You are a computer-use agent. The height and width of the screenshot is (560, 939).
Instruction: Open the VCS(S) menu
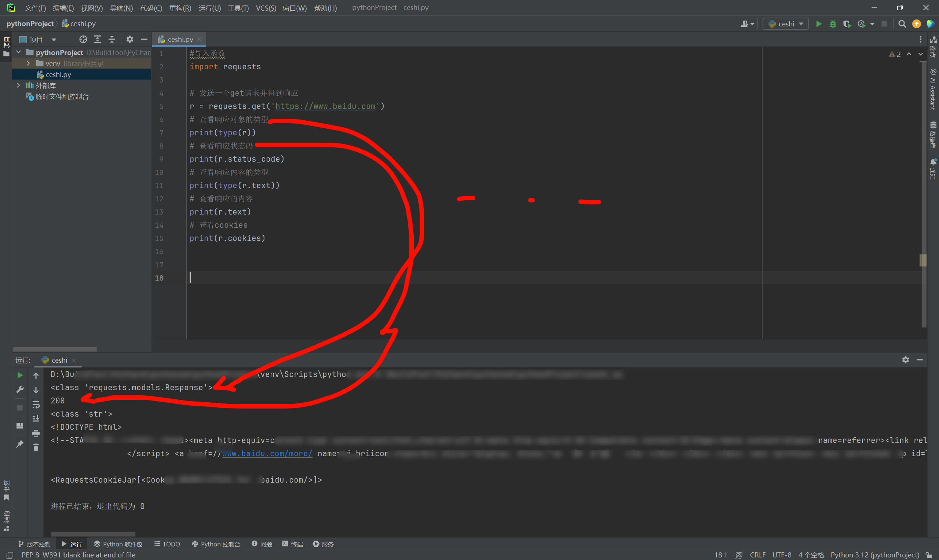pyautogui.click(x=266, y=8)
